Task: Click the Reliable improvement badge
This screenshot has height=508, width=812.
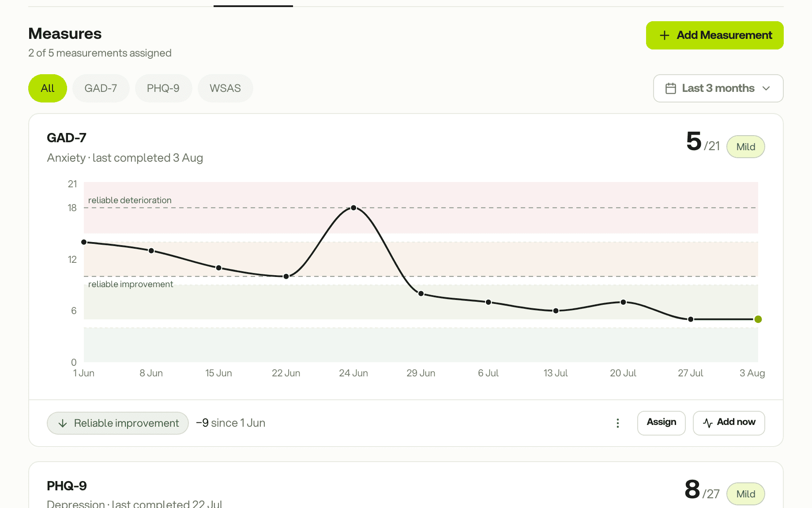Action: [118, 423]
